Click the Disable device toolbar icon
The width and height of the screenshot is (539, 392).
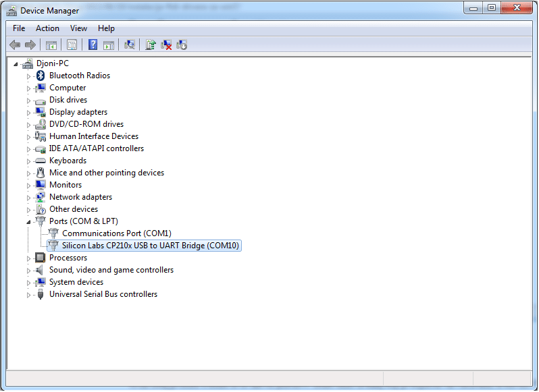click(182, 45)
